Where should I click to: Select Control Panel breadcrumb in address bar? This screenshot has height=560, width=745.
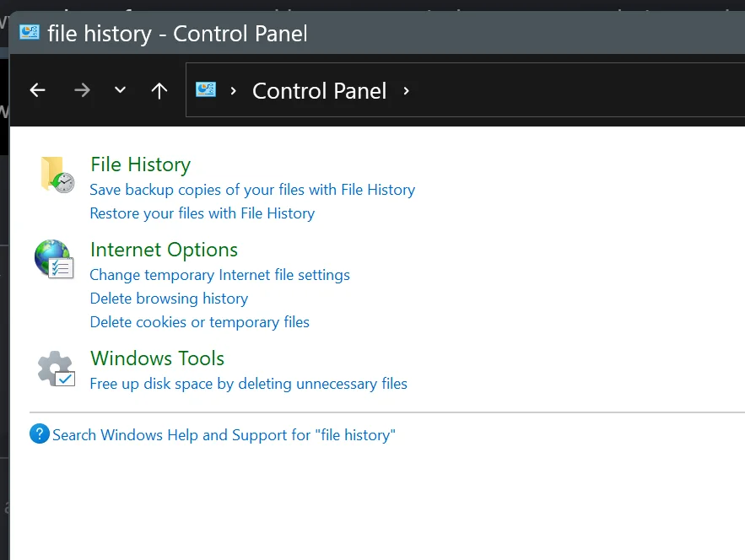pos(319,91)
